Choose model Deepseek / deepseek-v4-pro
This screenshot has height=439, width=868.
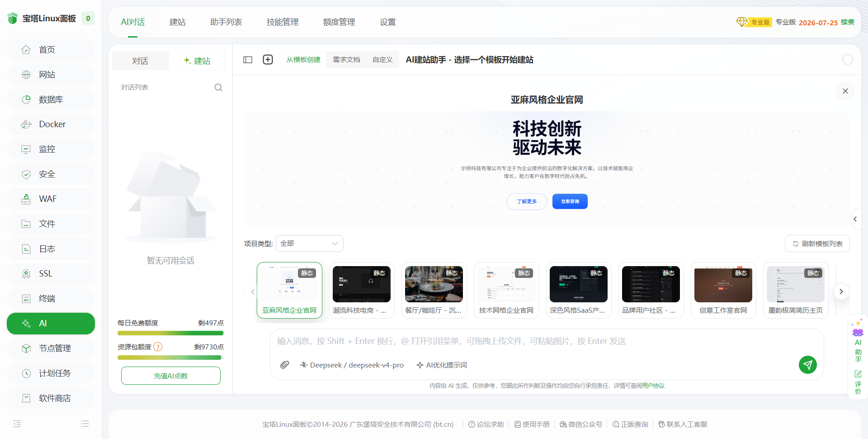(352, 365)
